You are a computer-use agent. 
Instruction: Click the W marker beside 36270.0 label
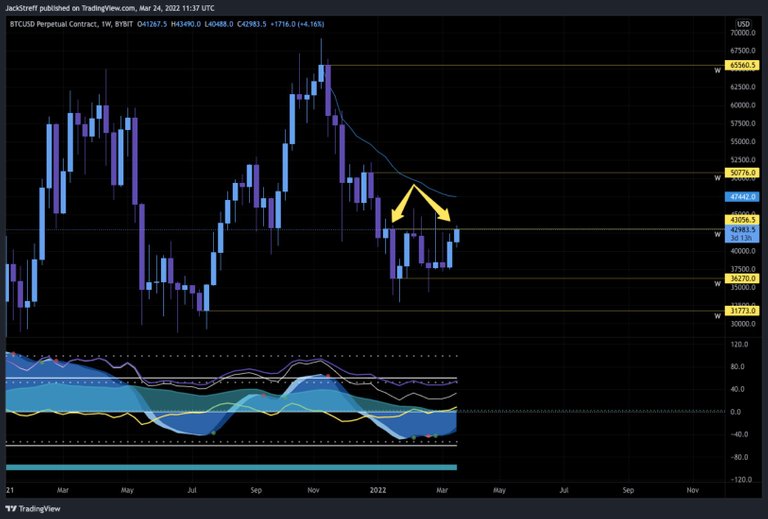[717, 284]
